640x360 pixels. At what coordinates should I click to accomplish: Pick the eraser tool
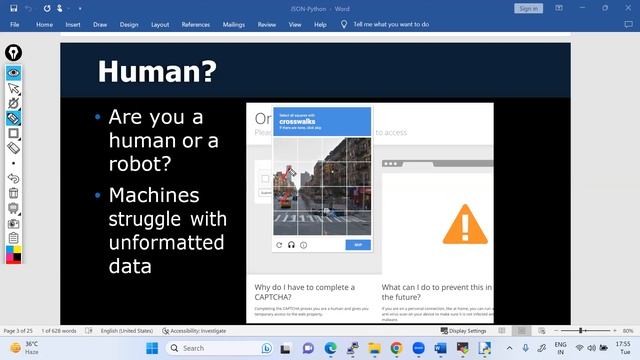(13, 148)
